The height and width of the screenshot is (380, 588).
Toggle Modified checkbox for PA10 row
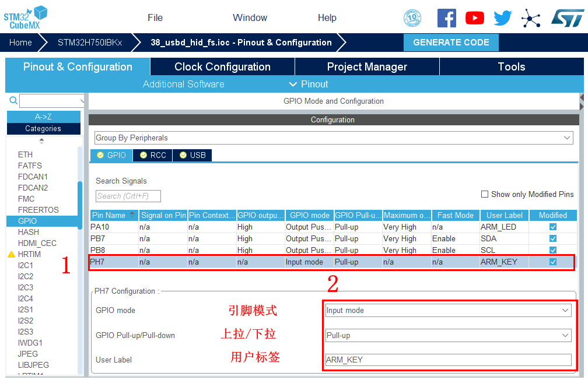[x=552, y=227]
